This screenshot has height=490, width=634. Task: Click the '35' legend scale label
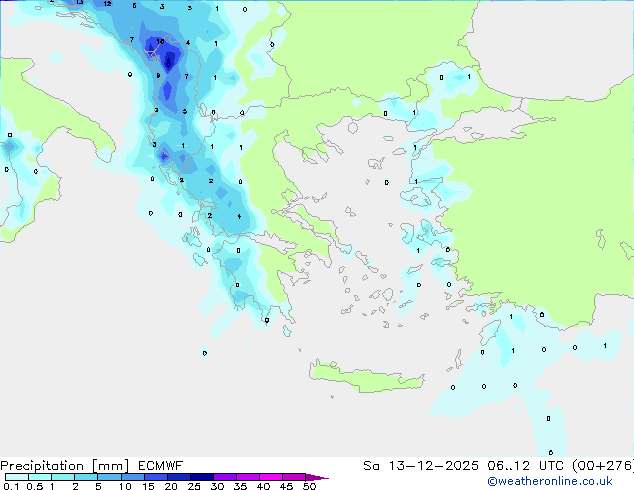[x=240, y=486]
